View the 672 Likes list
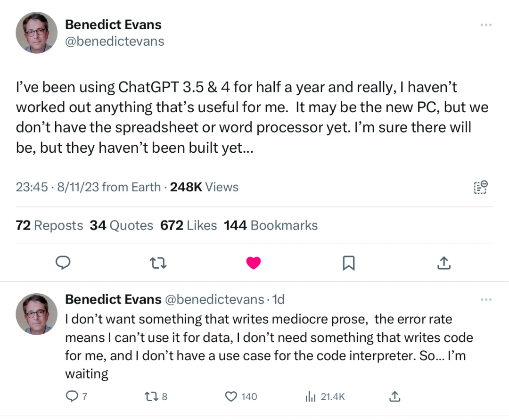This screenshot has height=420, width=509. pyautogui.click(x=189, y=225)
